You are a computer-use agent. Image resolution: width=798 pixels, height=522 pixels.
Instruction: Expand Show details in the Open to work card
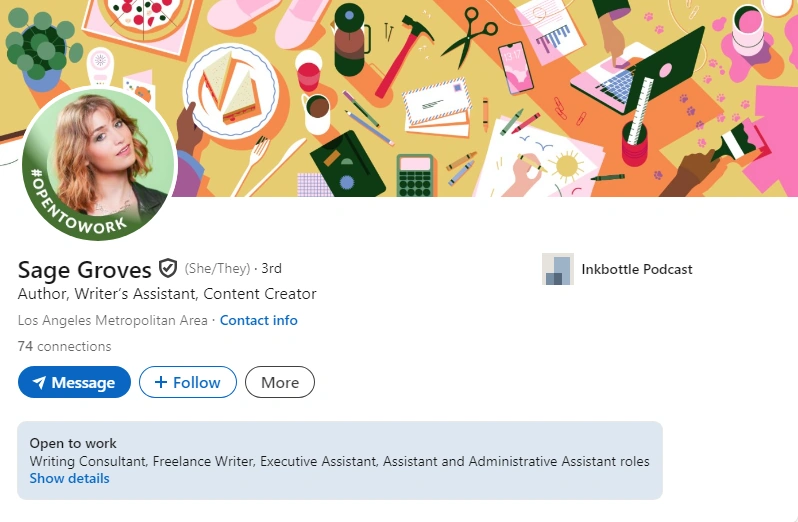point(70,479)
